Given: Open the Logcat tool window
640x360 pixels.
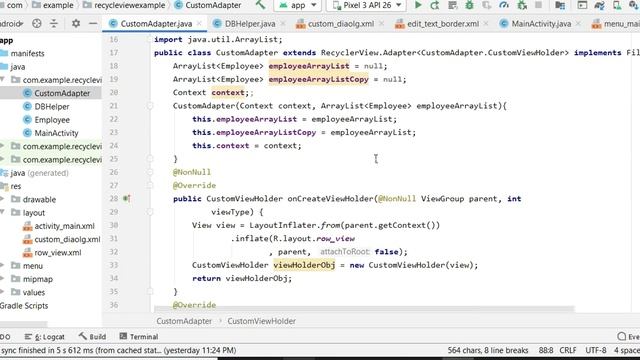Looking at the screenshot, I should coord(45,337).
